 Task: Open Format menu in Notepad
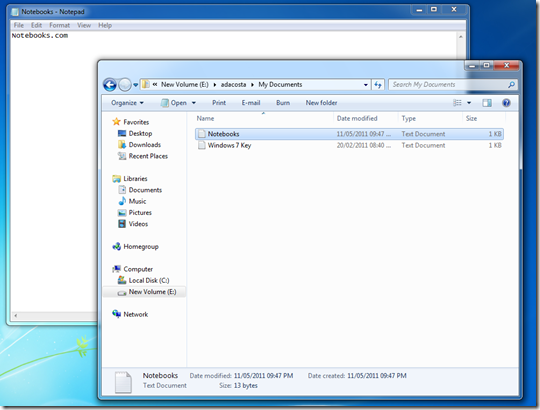coord(59,25)
